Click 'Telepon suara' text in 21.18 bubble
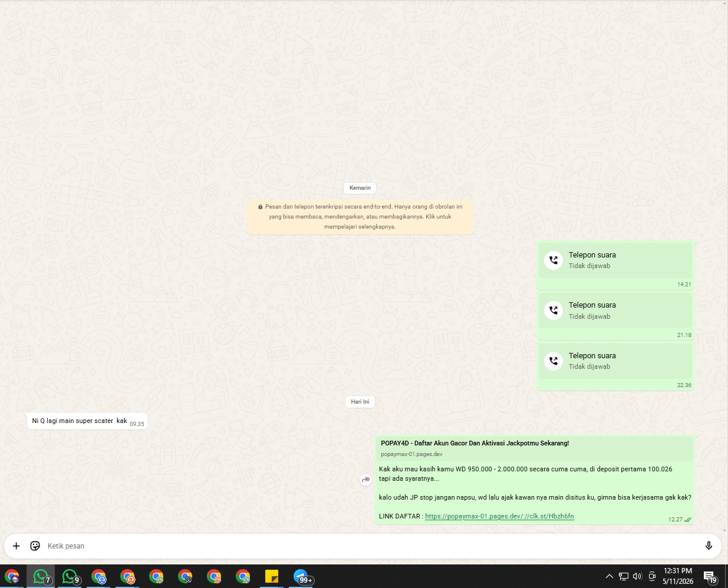The width and height of the screenshot is (728, 588). (x=592, y=305)
